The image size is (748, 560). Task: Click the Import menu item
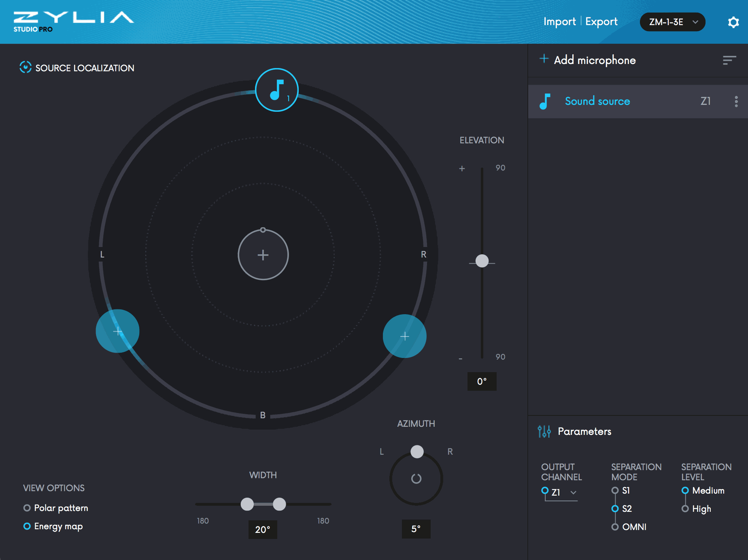560,21
